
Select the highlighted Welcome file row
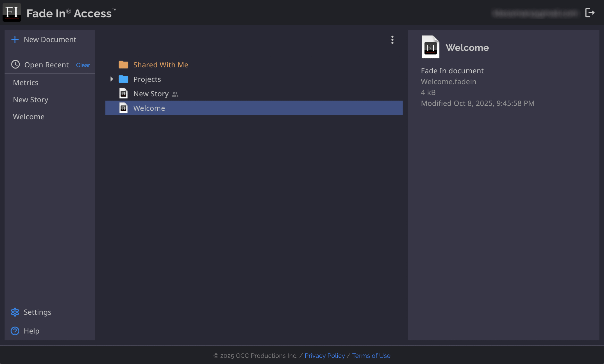point(254,108)
